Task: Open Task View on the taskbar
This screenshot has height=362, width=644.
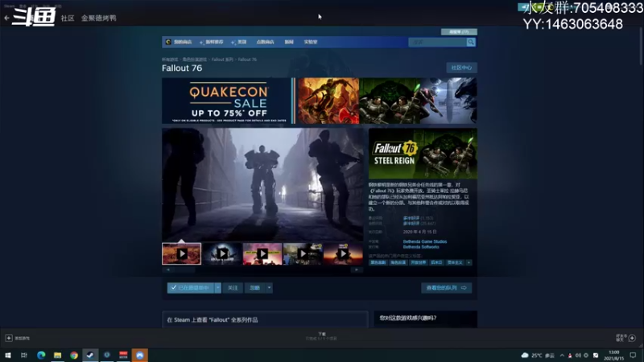Action: pyautogui.click(x=24, y=356)
